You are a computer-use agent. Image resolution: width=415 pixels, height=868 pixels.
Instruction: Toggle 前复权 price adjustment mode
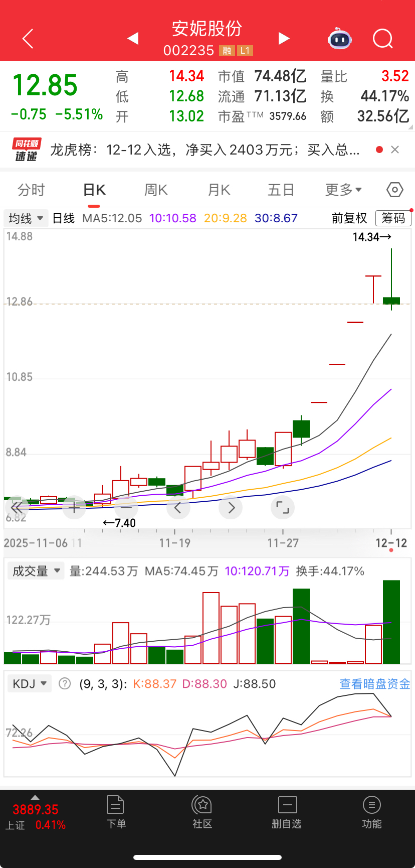(x=349, y=218)
